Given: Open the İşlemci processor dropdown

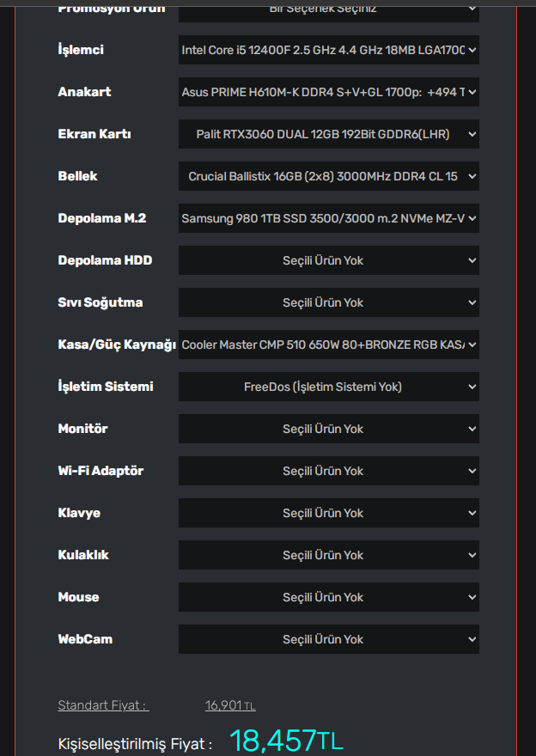Looking at the screenshot, I should pos(328,50).
